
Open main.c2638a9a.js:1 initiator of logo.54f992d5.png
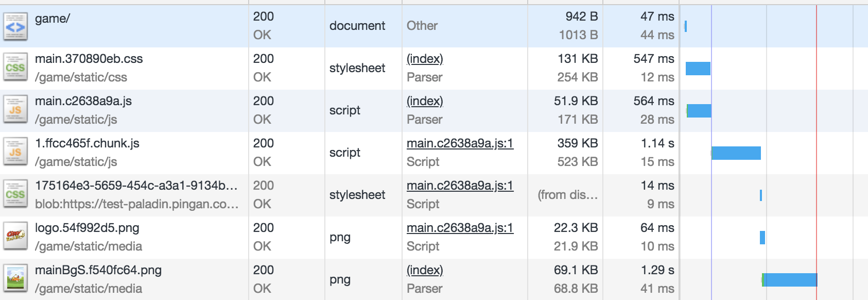pos(460,228)
